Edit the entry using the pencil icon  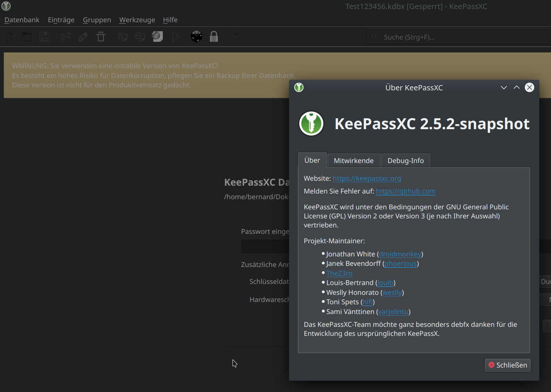point(83,37)
